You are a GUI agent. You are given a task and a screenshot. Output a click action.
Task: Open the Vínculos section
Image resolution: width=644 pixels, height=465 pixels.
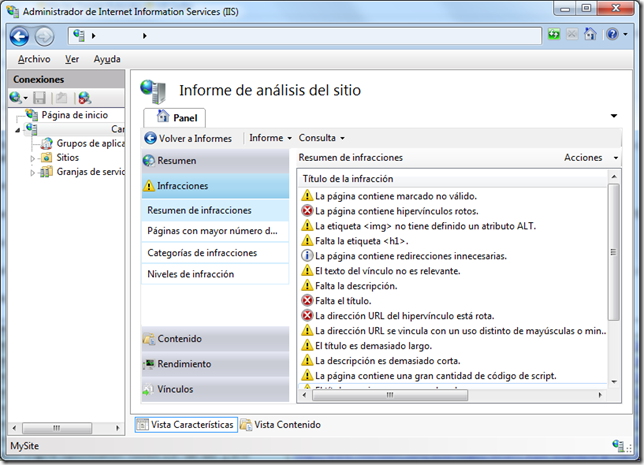[x=215, y=389]
